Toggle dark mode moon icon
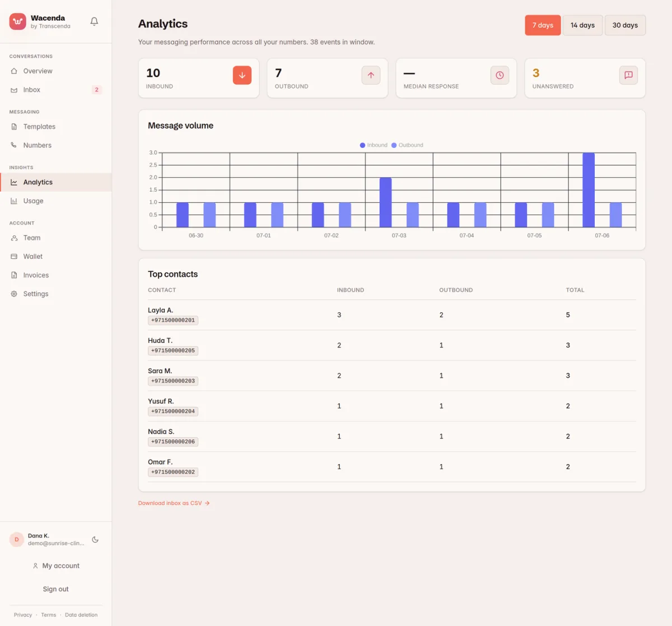Screen dimensions: 672x626 tap(95, 540)
